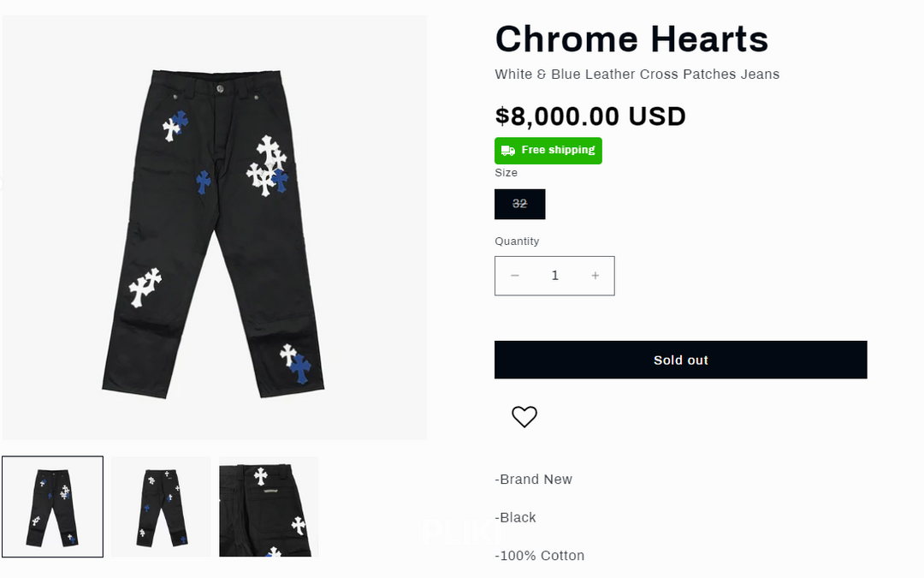924x578 pixels.
Task: Show the first front-view jeans thumbnail
Action: pos(53,507)
